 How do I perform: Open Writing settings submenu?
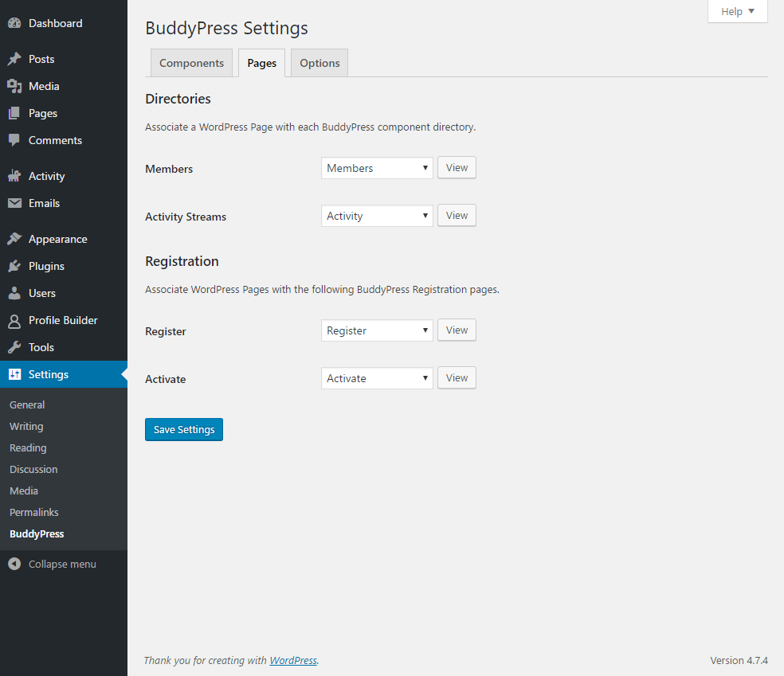[26, 426]
